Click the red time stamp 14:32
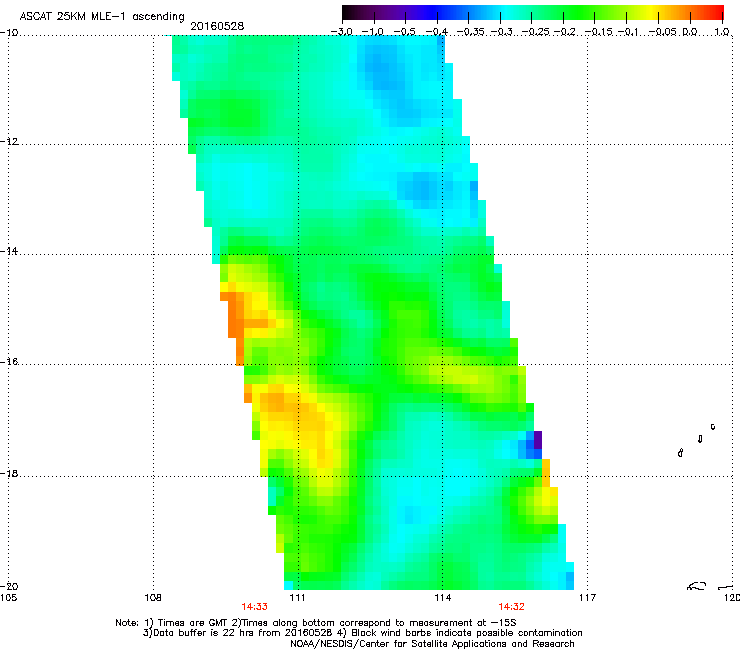 pos(512,607)
